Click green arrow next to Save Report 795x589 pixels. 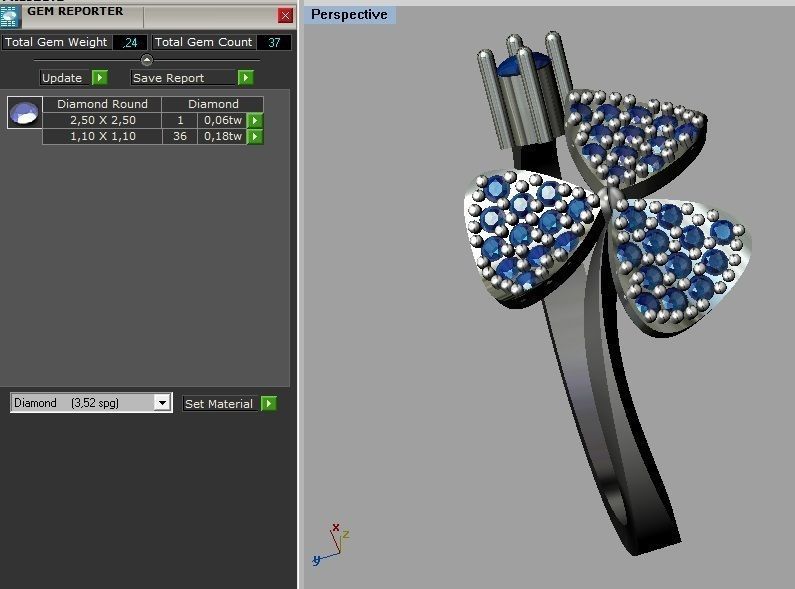click(245, 78)
